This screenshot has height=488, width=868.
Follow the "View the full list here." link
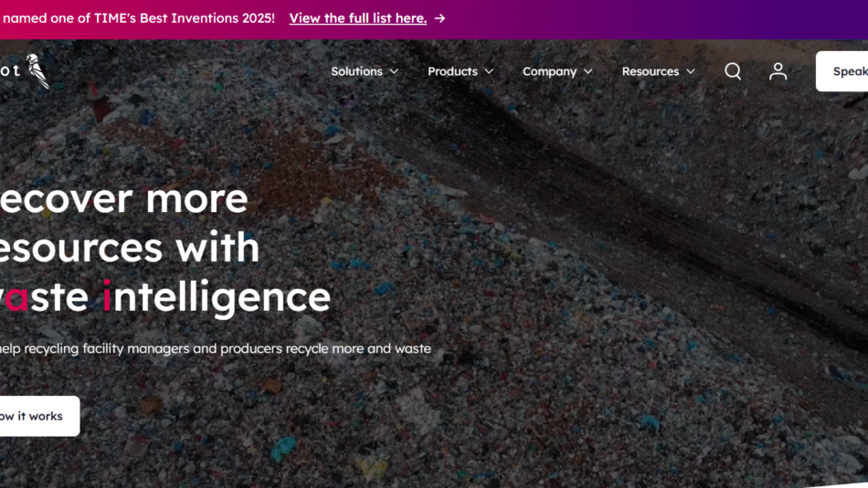coord(357,18)
